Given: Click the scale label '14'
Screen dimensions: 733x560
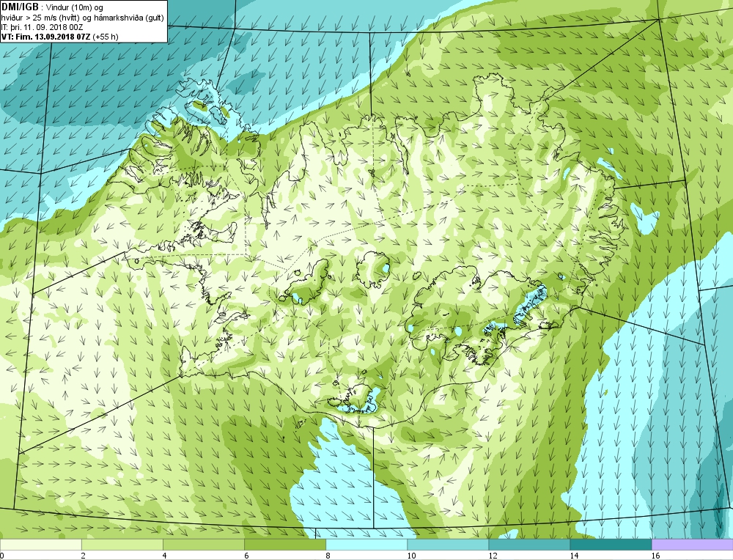Looking at the screenshot, I should tap(574, 556).
